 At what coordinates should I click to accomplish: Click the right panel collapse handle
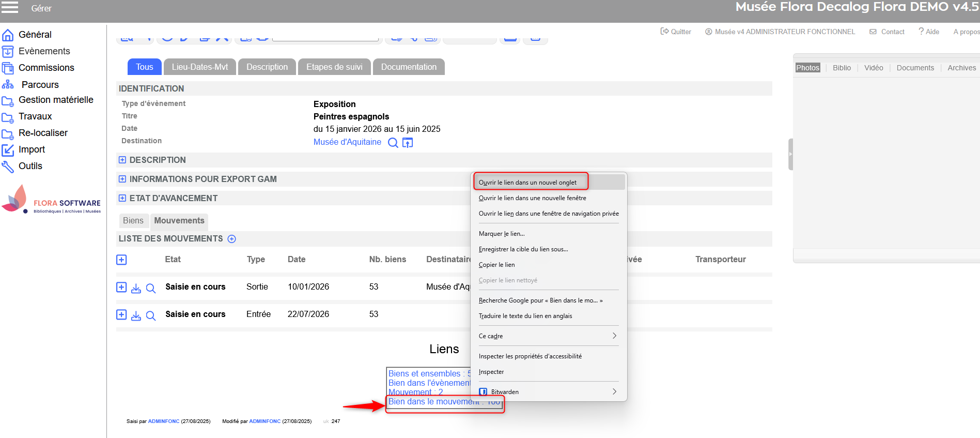(790, 154)
